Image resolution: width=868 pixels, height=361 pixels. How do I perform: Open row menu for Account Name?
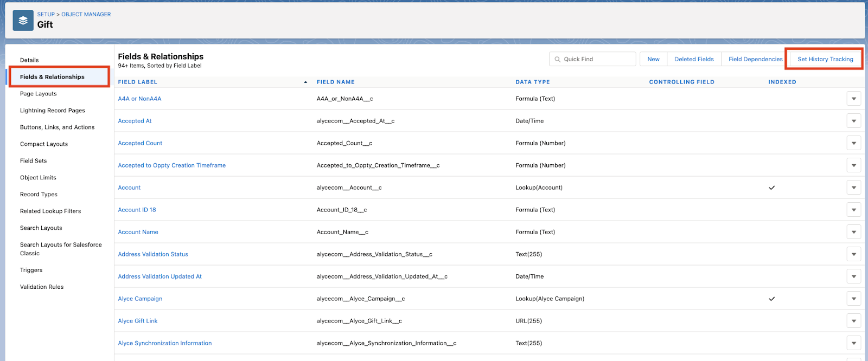pos(853,232)
